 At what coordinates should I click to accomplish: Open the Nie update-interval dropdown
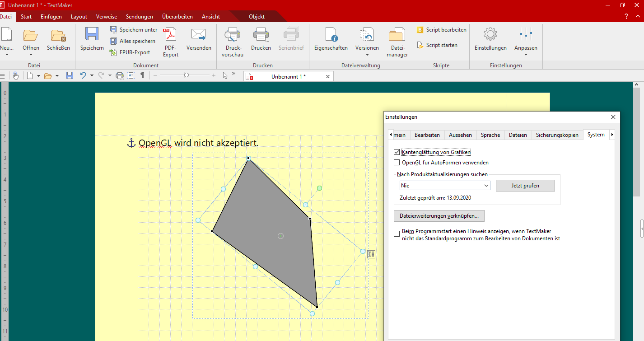(445, 186)
